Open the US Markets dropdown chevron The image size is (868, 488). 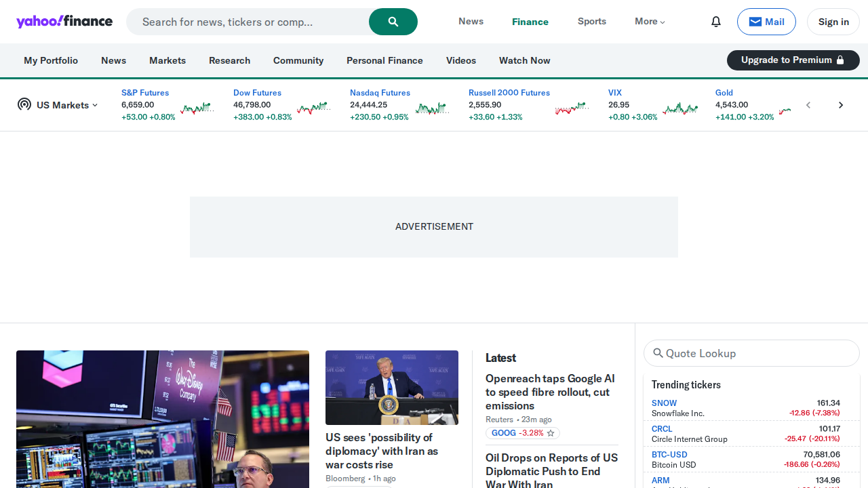pos(95,105)
